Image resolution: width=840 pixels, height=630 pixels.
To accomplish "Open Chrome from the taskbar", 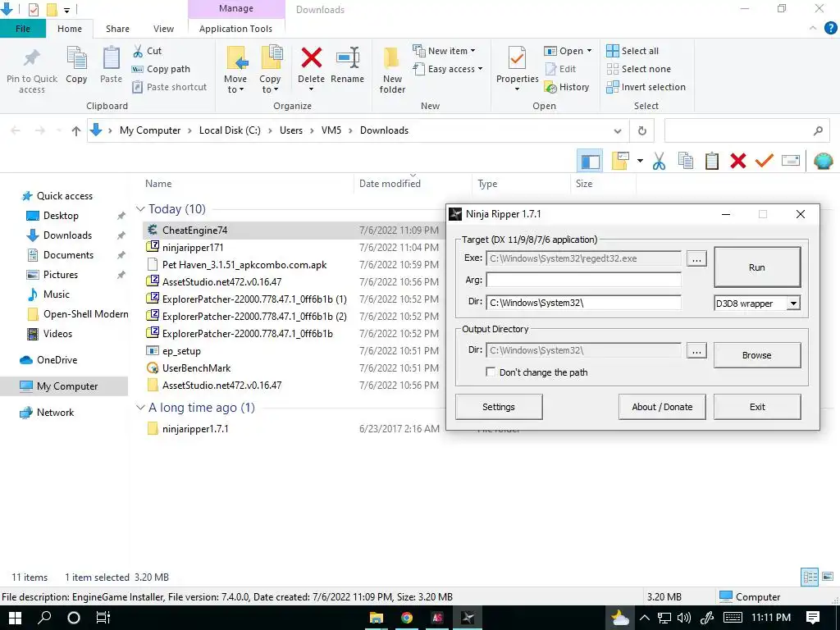I will coord(407,618).
